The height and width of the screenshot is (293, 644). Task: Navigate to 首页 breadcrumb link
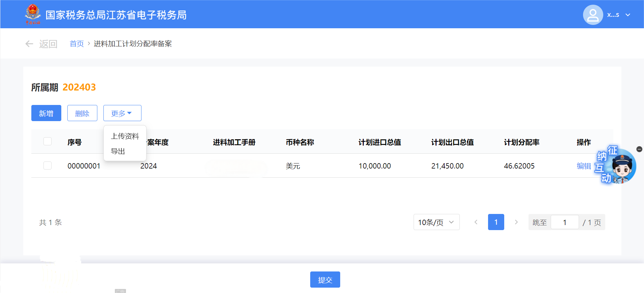tap(76, 44)
